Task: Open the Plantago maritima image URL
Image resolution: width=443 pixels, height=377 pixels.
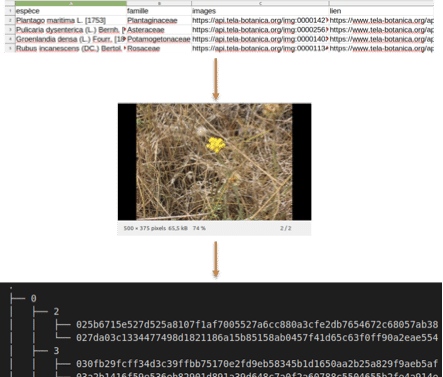Action: coord(260,20)
